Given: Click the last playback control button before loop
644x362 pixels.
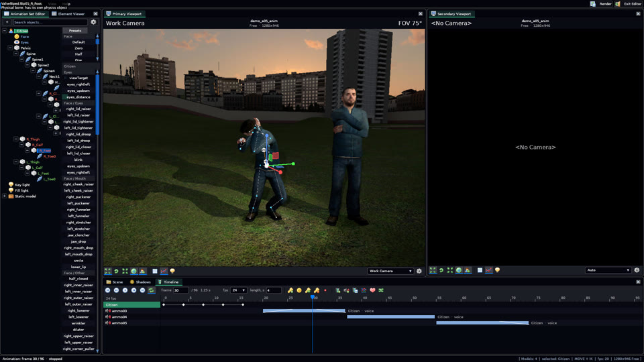Looking at the screenshot, I should coord(142,290).
